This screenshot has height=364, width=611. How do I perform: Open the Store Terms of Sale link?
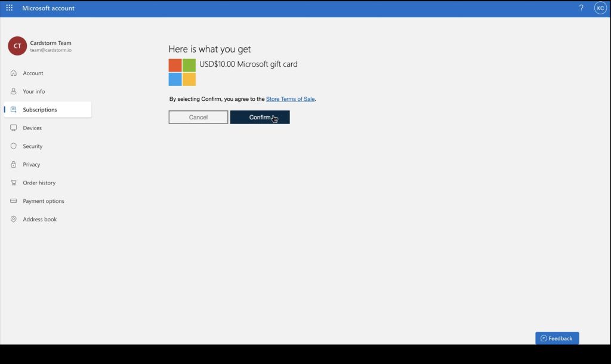[x=291, y=98]
